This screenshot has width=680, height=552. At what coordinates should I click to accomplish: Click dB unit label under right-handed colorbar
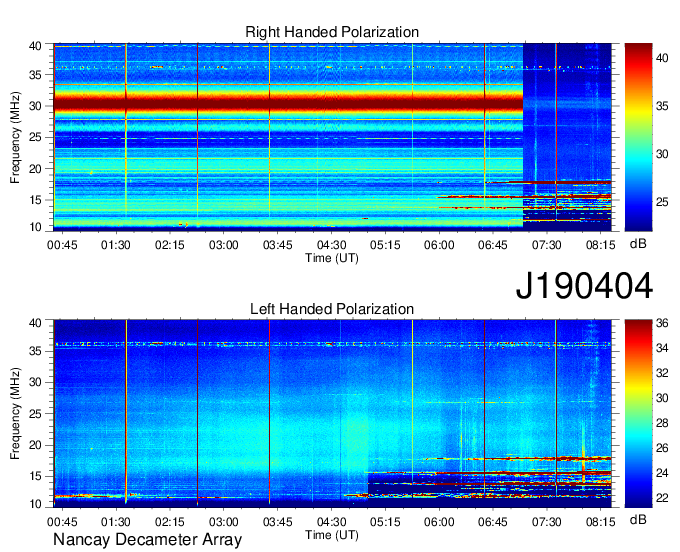(x=638, y=244)
